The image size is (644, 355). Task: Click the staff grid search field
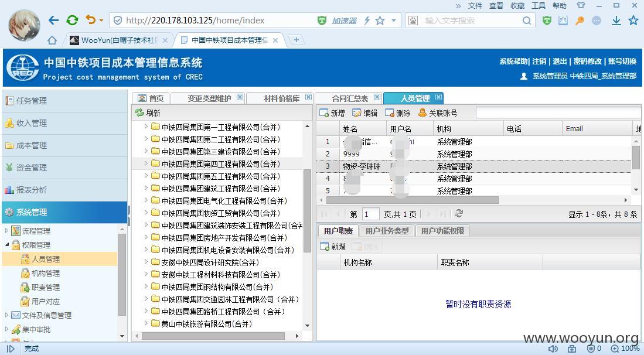click(x=558, y=113)
